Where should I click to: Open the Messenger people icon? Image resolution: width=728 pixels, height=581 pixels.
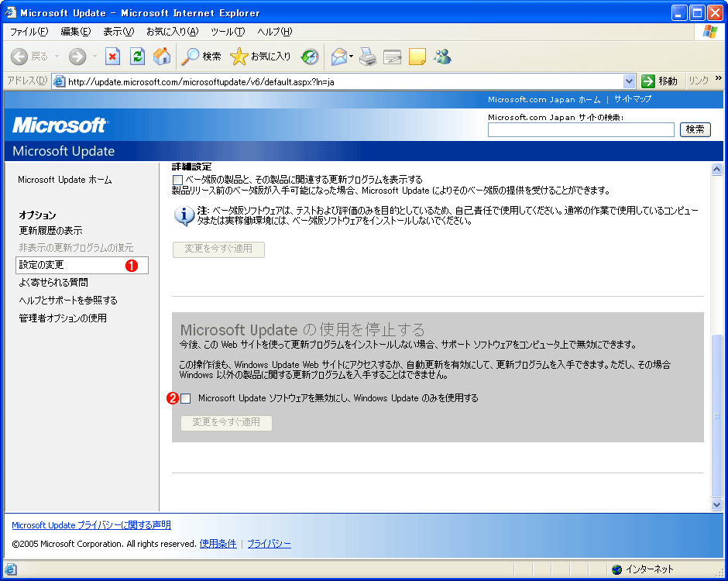pos(442,57)
